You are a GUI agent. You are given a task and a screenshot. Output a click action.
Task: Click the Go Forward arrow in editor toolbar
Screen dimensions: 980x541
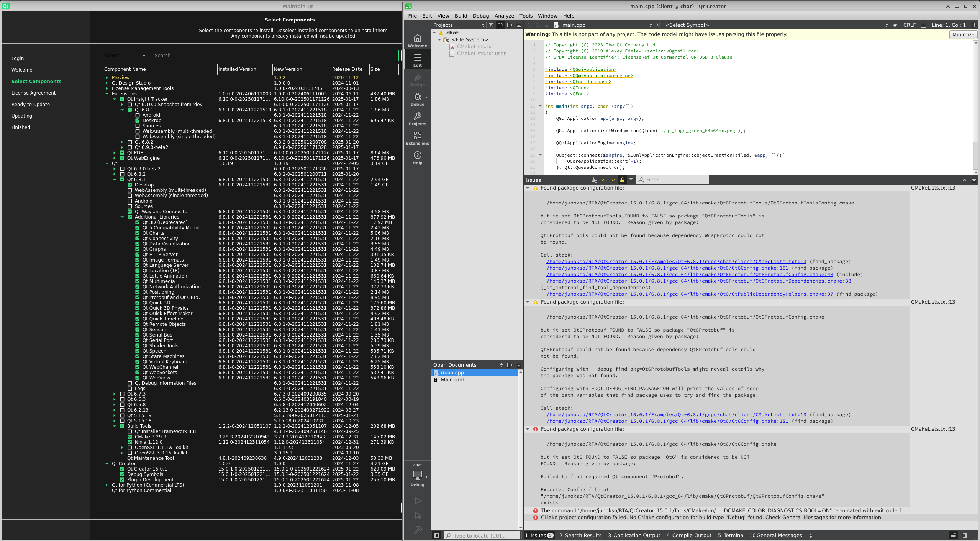click(x=538, y=25)
